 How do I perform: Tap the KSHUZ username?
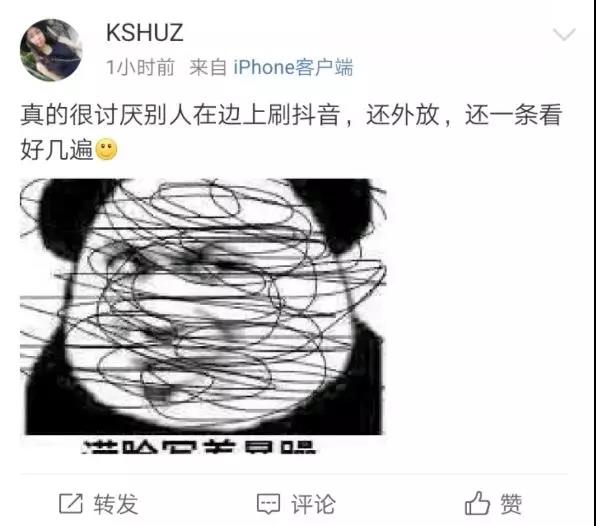pyautogui.click(x=145, y=33)
